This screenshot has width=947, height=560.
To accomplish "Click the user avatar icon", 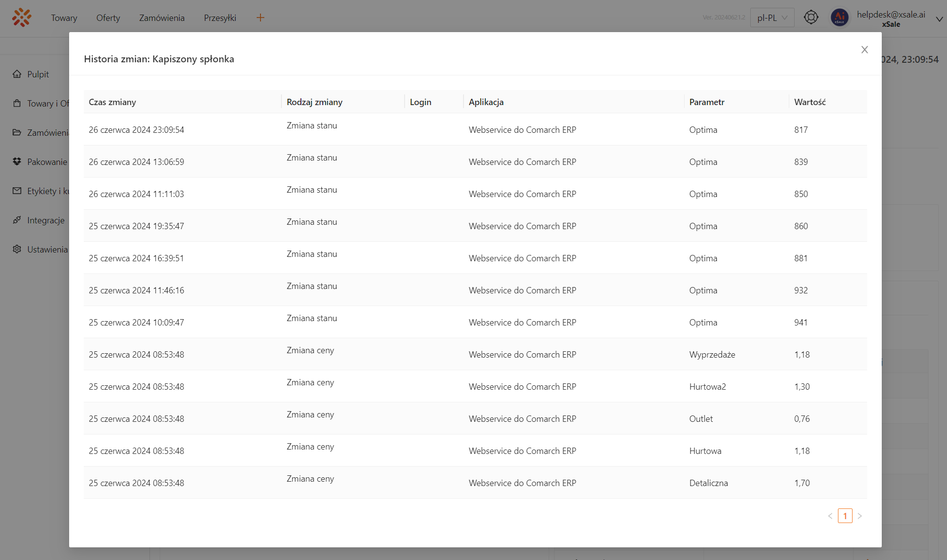I will 839,18.
